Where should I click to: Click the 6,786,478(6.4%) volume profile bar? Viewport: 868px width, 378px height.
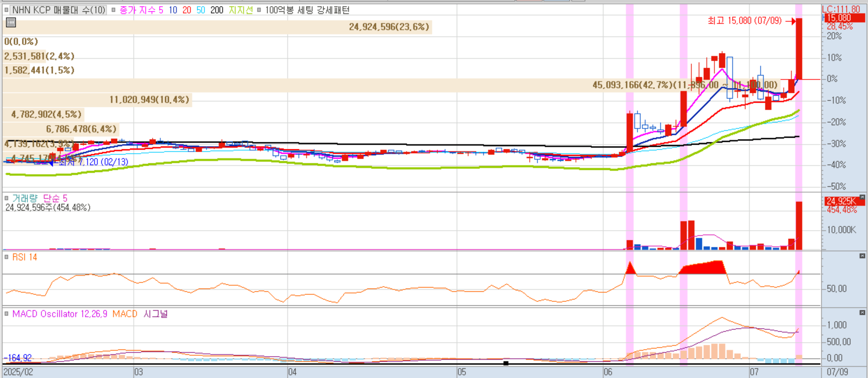(61, 129)
